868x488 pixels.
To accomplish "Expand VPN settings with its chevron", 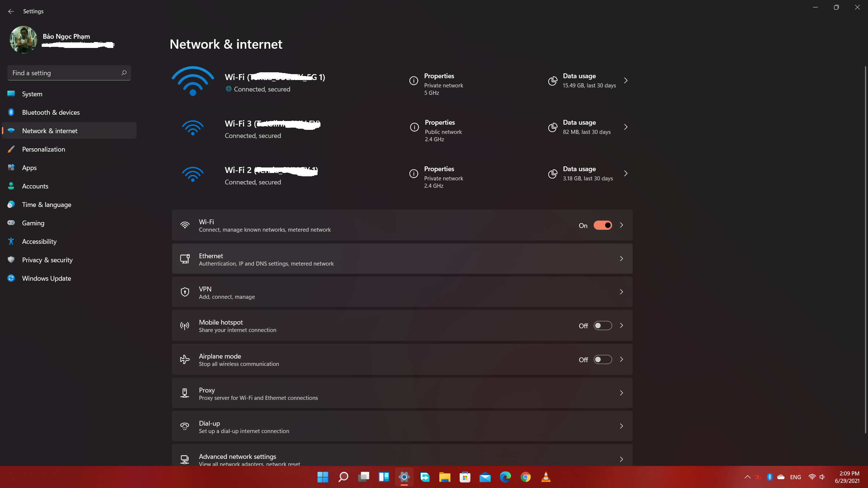I will pyautogui.click(x=621, y=292).
